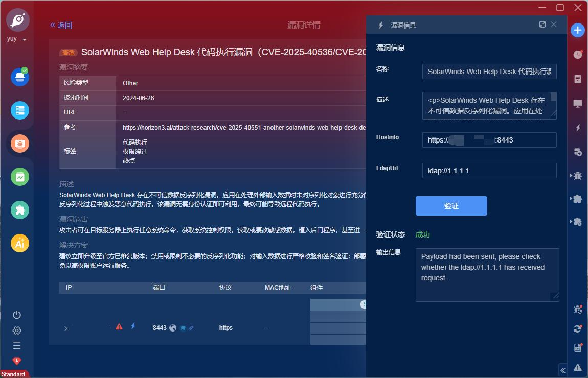Click the 名称 name input field

tap(489, 72)
